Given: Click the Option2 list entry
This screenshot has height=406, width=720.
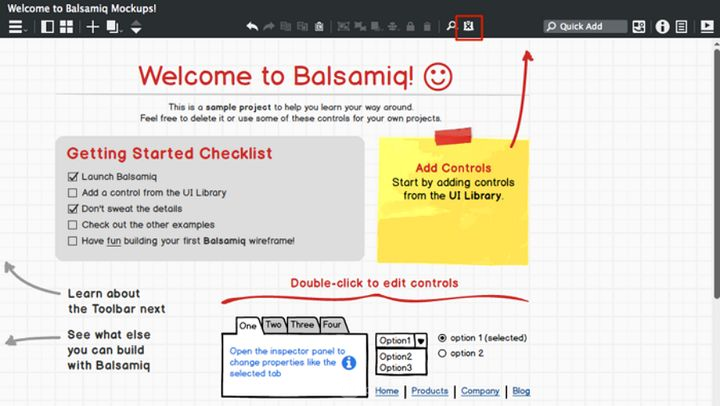Looking at the screenshot, I should [x=395, y=356].
